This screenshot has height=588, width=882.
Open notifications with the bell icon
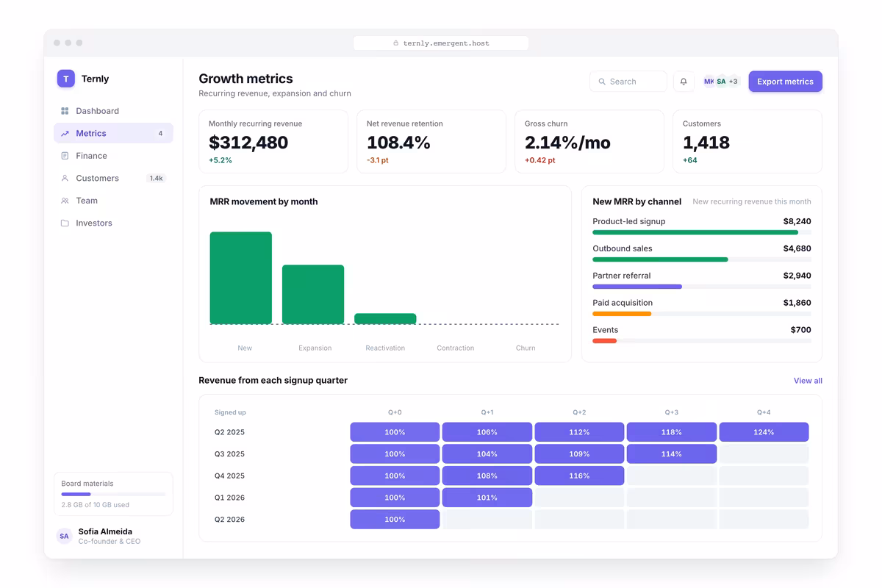tap(684, 82)
